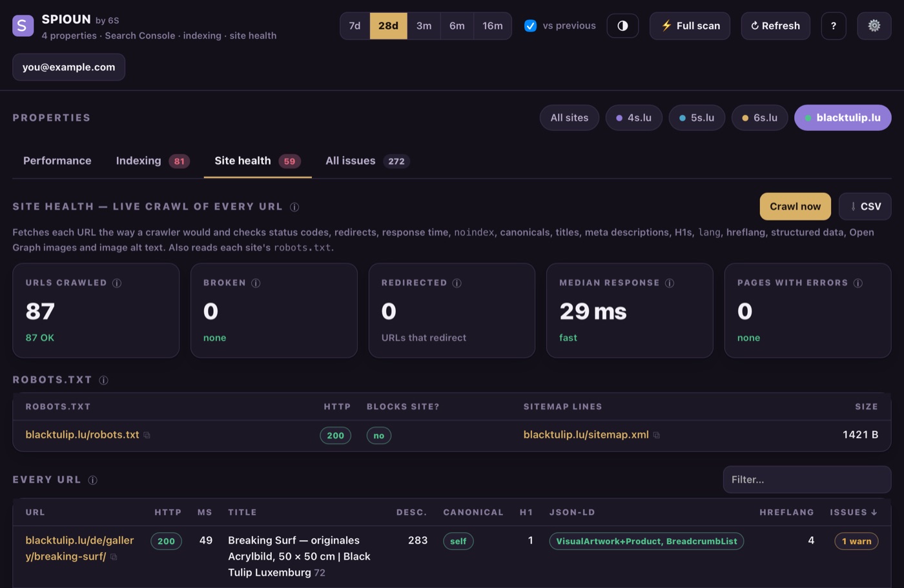Screen dimensions: 904x588
Task: Filter properties to All sites
Action: (x=570, y=117)
